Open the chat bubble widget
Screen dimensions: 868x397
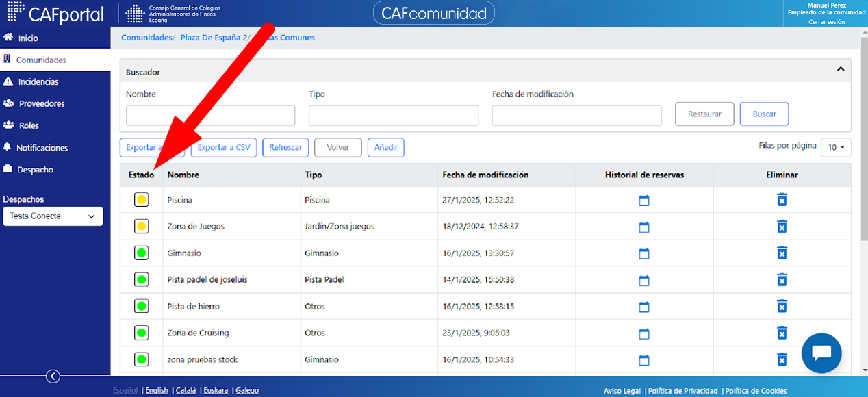[821, 353]
